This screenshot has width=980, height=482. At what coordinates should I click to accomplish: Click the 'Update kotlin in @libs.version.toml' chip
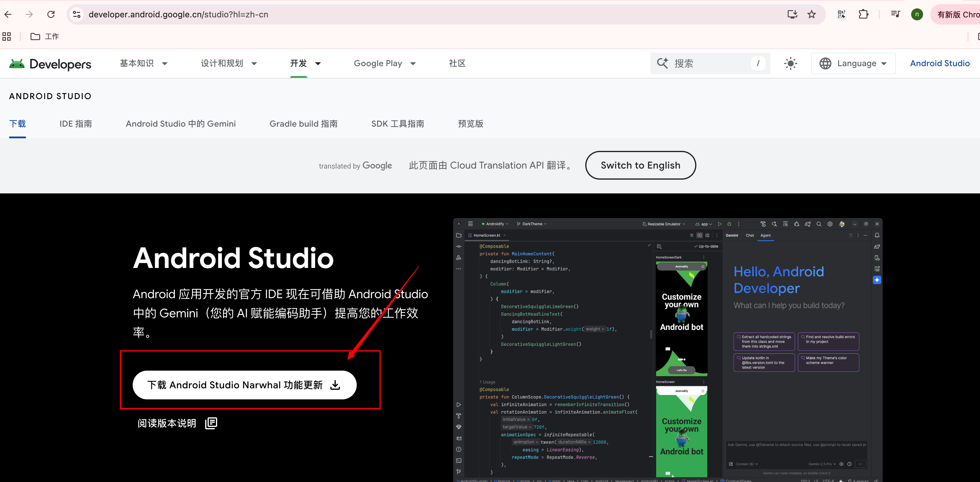(764, 363)
